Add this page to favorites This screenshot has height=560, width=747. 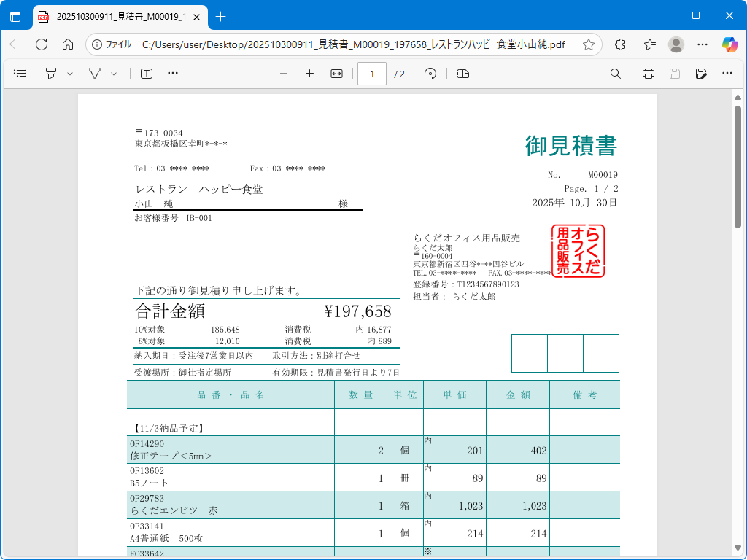[x=589, y=44]
